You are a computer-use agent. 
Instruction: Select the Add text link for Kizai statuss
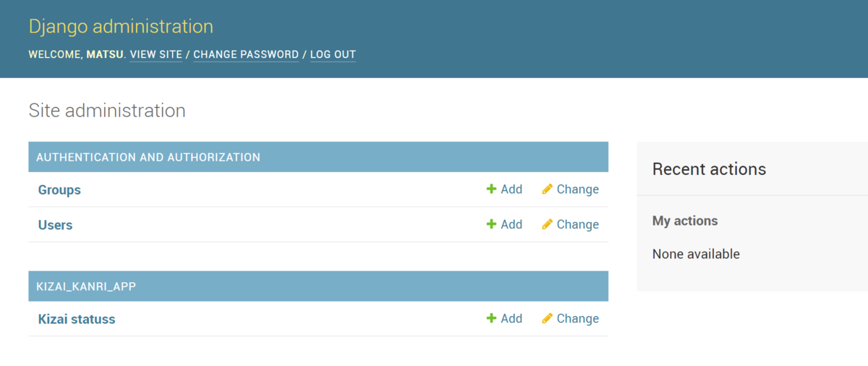click(511, 318)
